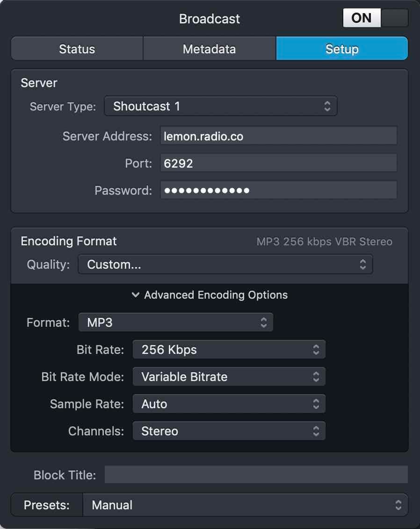This screenshot has height=529, width=420.
Task: Click the Variable Bitrate stepper arrows
Action: pos(317,376)
